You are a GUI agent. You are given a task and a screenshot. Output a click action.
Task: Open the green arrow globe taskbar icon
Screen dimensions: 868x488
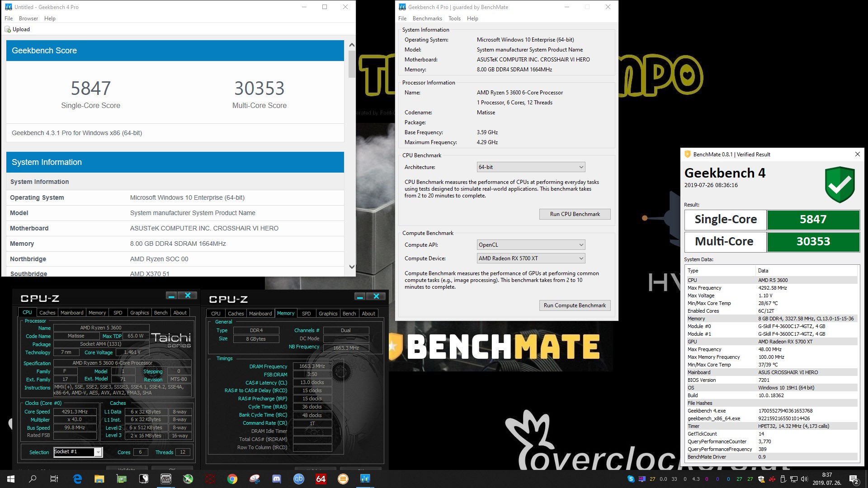coord(188,479)
